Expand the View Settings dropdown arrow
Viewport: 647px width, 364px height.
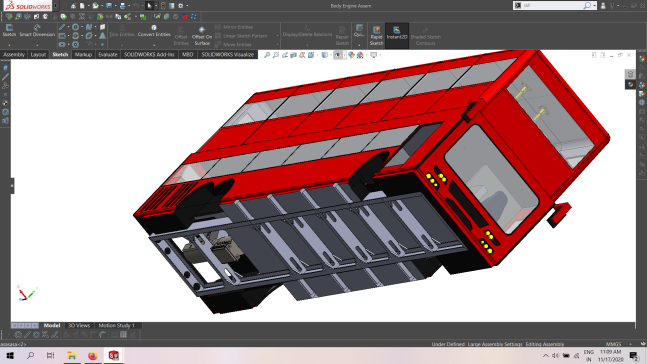point(379,55)
